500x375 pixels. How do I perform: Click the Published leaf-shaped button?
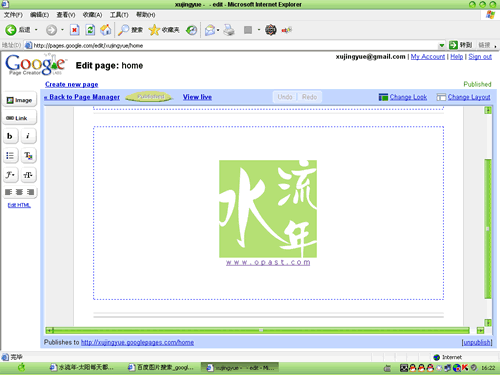point(149,97)
